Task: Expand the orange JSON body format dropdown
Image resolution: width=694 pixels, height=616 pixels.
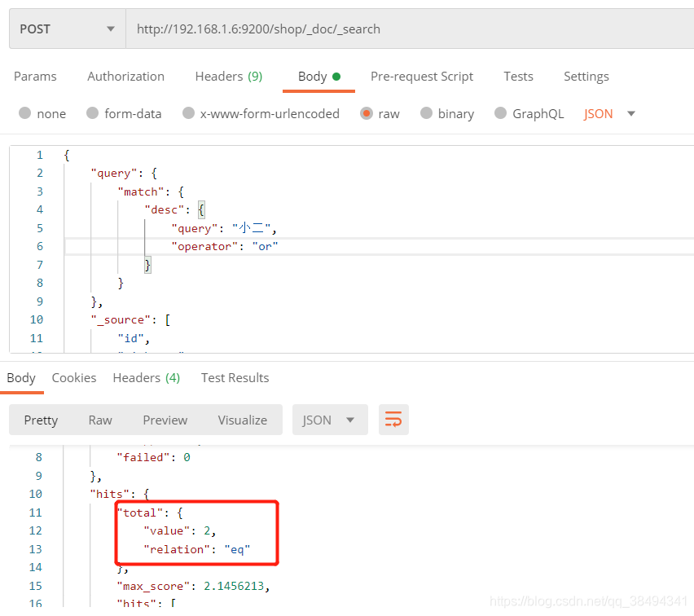Action: point(609,114)
